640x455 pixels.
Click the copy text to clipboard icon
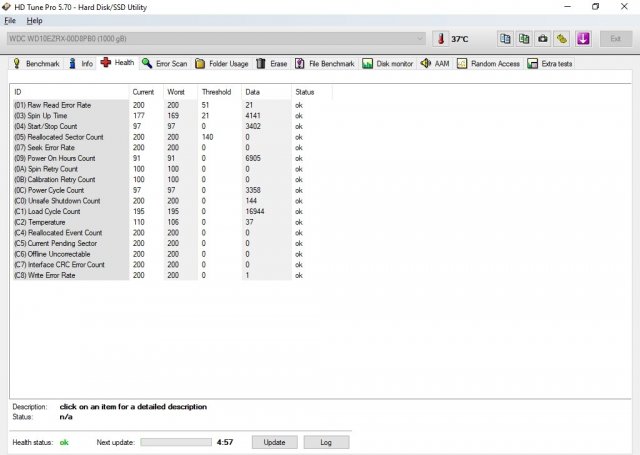coord(506,39)
